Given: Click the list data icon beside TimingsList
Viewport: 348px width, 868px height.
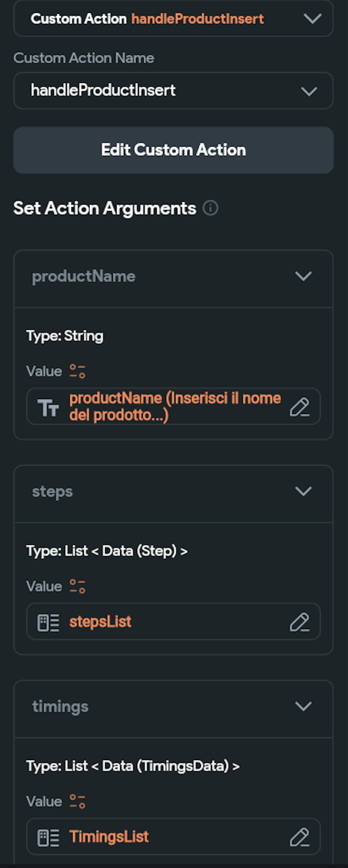Looking at the screenshot, I should (48, 837).
